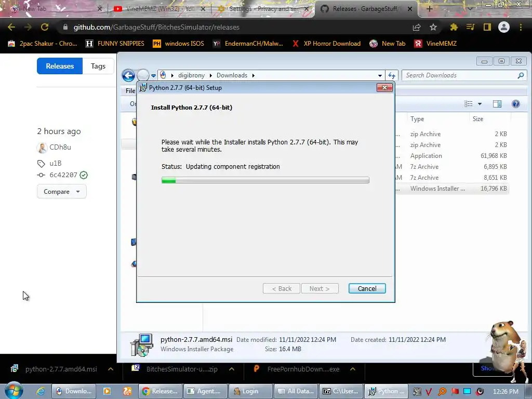Select the Application 61,968 KB row
The image size is (532, 399).
(x=453, y=156)
